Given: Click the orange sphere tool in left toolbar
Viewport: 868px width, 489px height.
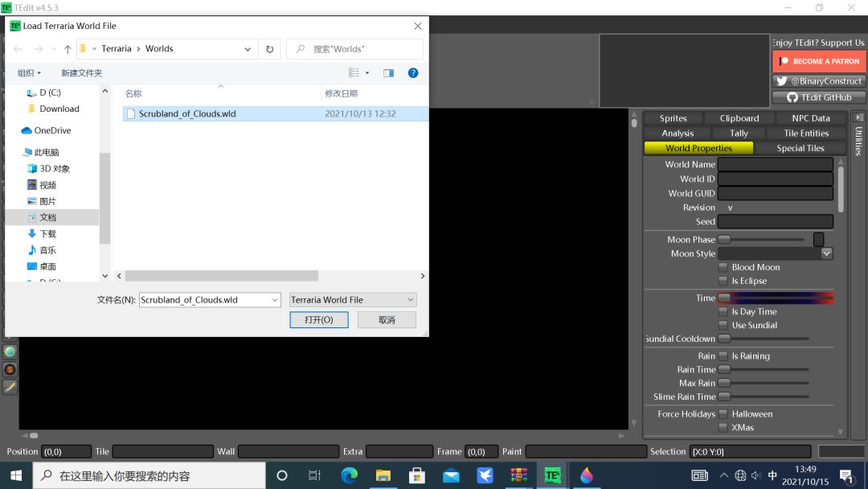Looking at the screenshot, I should [x=10, y=369].
